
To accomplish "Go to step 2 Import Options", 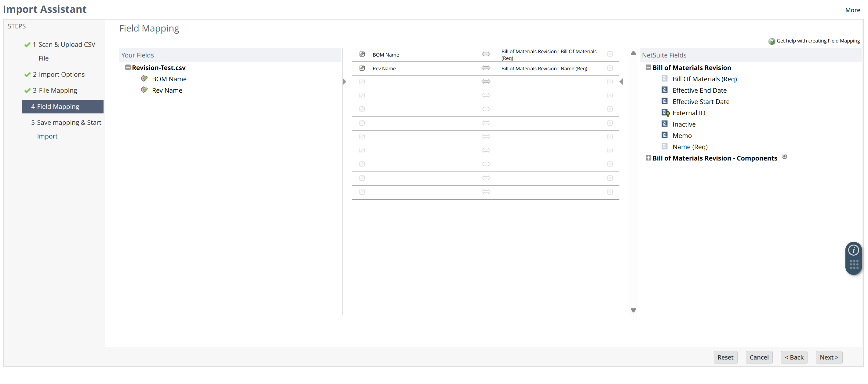I will click(x=59, y=75).
